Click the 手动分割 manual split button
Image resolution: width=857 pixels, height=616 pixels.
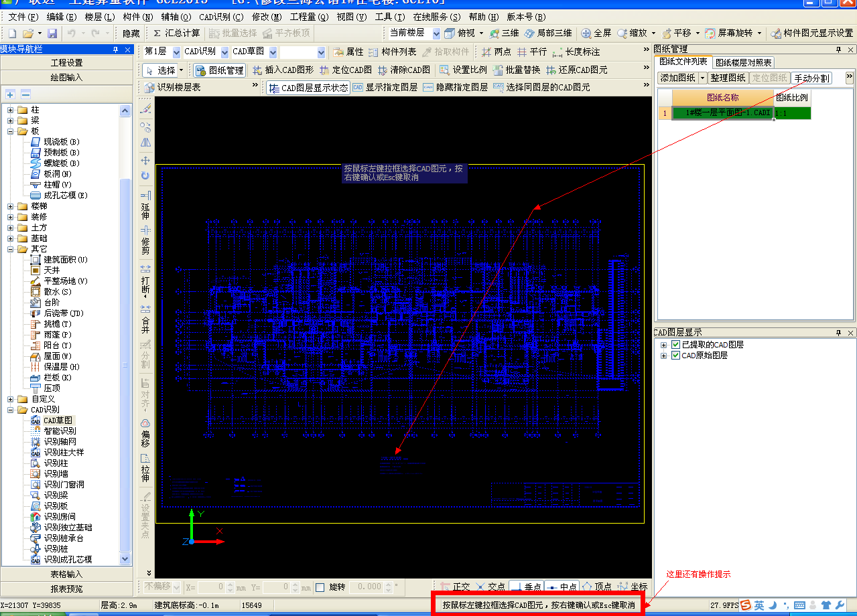811,78
